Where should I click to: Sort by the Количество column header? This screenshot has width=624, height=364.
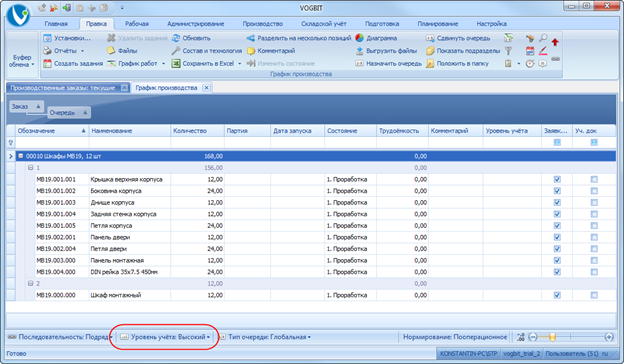(197, 130)
